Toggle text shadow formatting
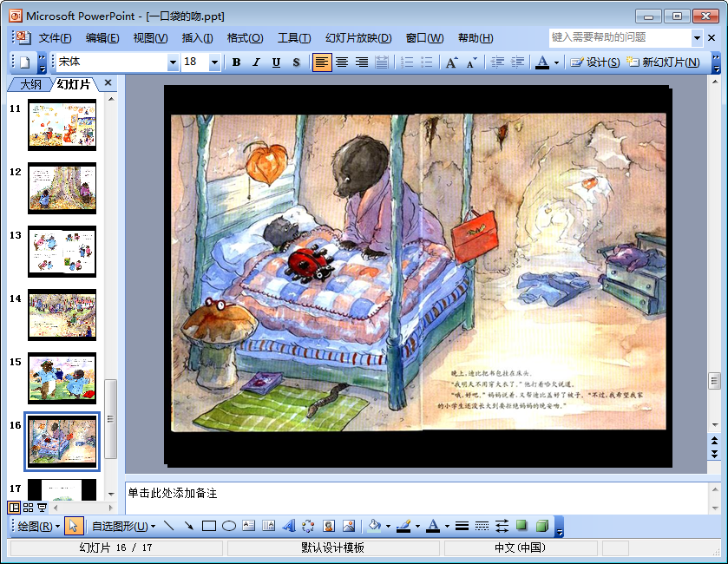The width and height of the screenshot is (728, 564). pyautogui.click(x=296, y=62)
